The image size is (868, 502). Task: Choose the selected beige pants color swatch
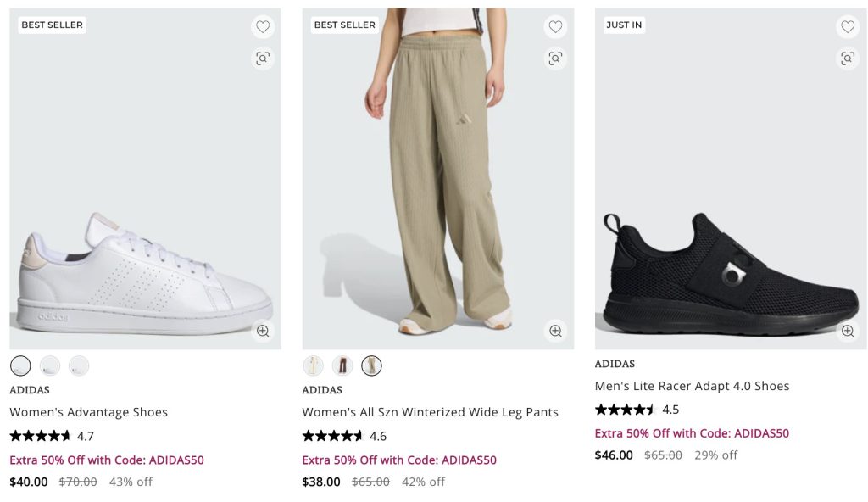click(371, 365)
